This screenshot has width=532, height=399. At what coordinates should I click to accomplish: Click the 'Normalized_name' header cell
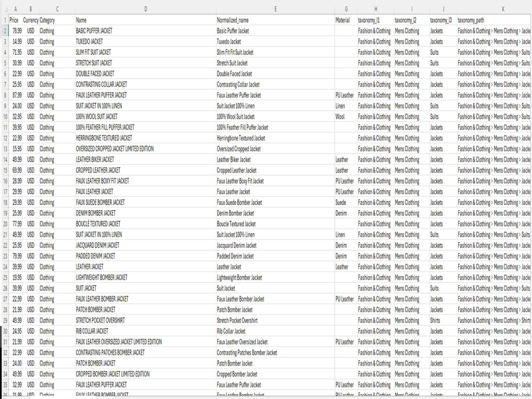(x=275, y=20)
